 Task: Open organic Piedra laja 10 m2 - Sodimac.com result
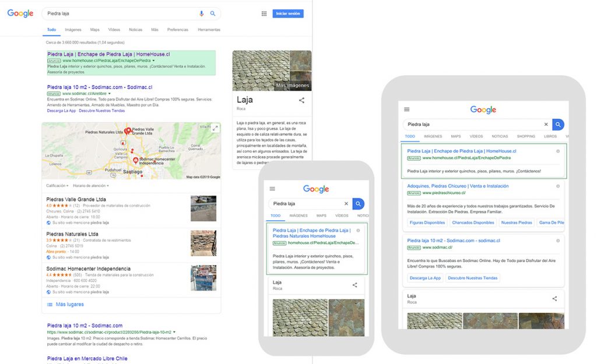click(85, 326)
